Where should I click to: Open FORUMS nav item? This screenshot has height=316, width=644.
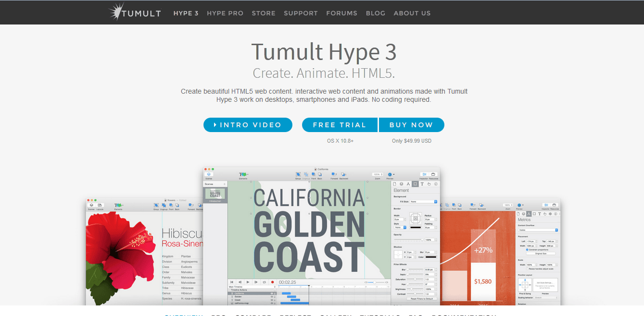point(341,13)
